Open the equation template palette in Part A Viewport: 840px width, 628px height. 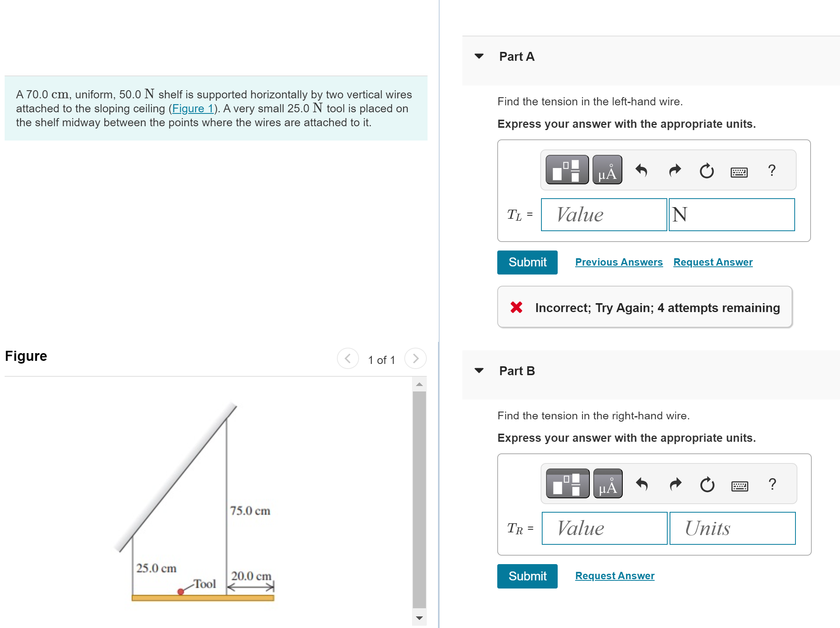click(567, 170)
